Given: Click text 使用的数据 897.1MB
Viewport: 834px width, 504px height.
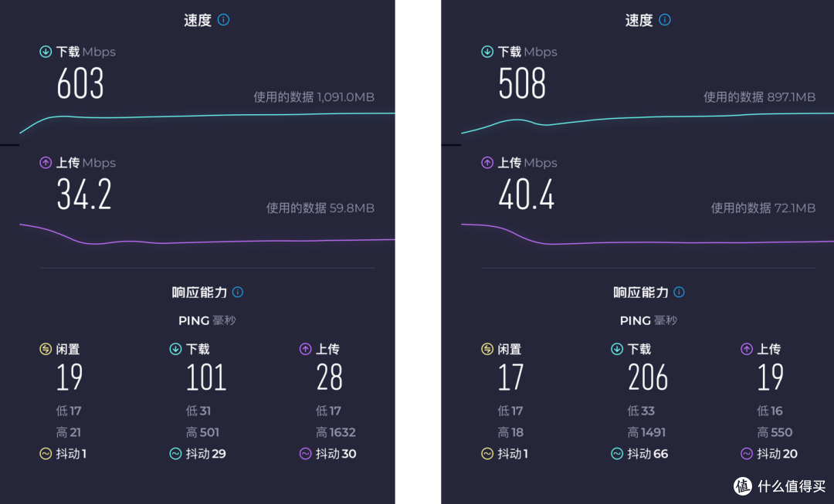Looking at the screenshot, I should pyautogui.click(x=760, y=96).
